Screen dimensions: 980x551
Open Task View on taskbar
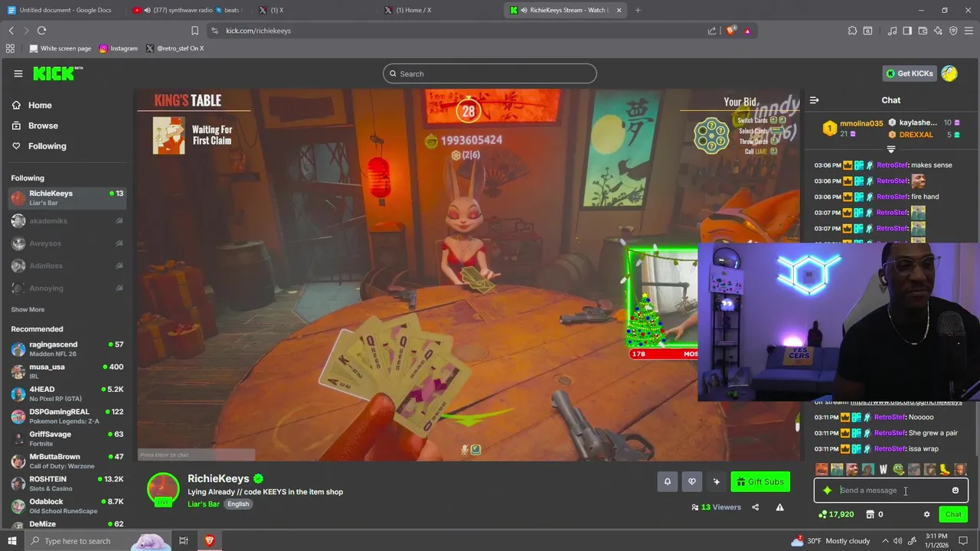click(x=184, y=540)
